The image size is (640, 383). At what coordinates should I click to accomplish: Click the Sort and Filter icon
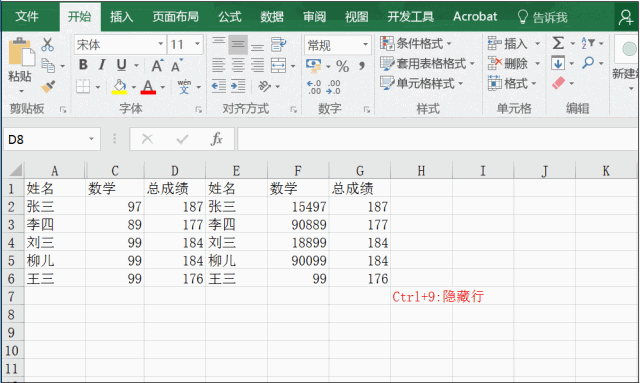point(588,43)
